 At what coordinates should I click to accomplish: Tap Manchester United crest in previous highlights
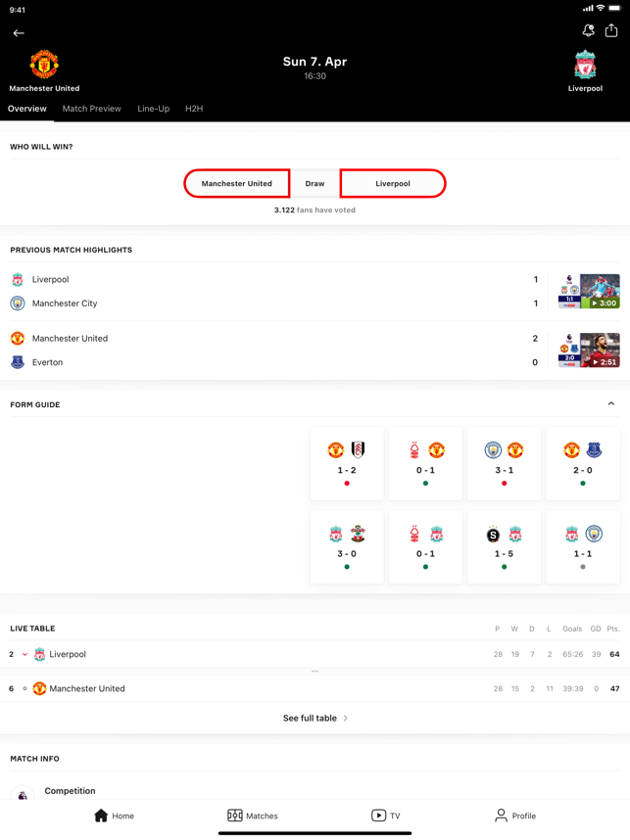18,338
